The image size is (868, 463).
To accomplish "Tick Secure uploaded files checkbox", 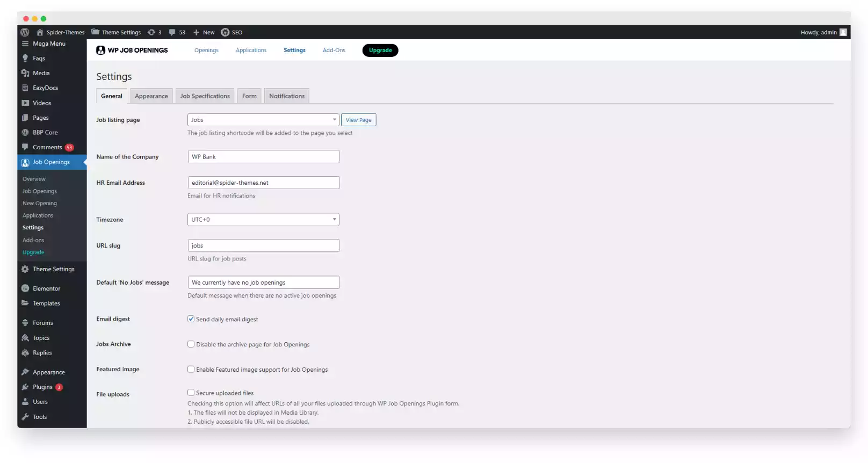I will tap(191, 392).
